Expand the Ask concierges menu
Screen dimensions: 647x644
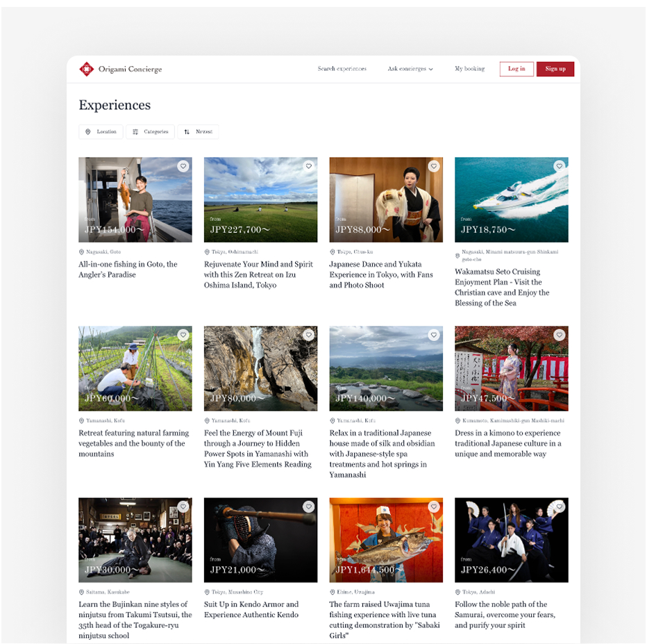pos(410,69)
